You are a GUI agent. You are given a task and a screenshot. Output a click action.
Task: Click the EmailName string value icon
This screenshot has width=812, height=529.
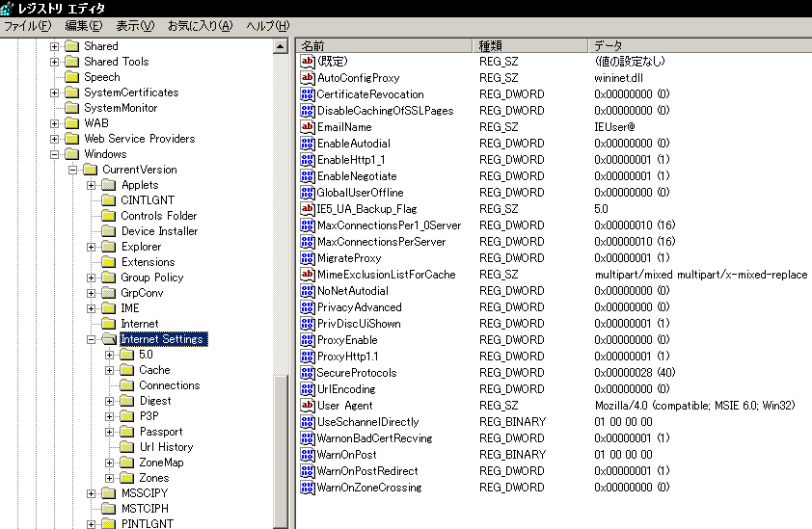pyautogui.click(x=308, y=127)
